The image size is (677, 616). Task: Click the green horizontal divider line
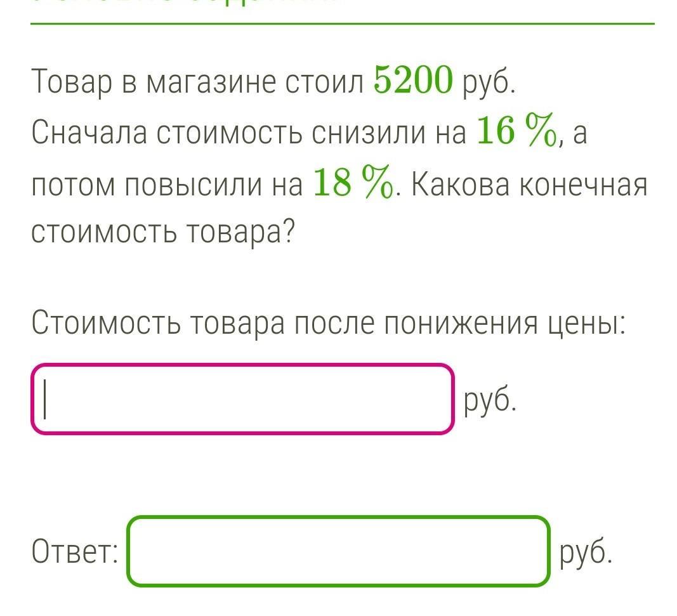[x=343, y=23]
